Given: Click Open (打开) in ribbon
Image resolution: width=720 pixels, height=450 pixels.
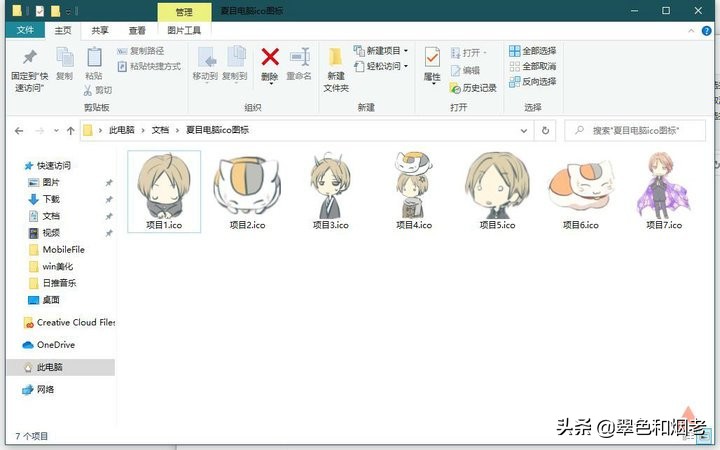Looking at the screenshot, I should coord(468,53).
